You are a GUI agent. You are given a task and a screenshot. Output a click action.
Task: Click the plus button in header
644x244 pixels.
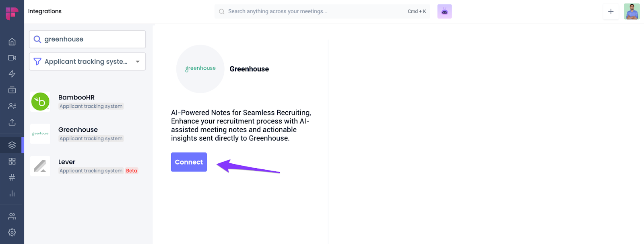[x=611, y=12]
